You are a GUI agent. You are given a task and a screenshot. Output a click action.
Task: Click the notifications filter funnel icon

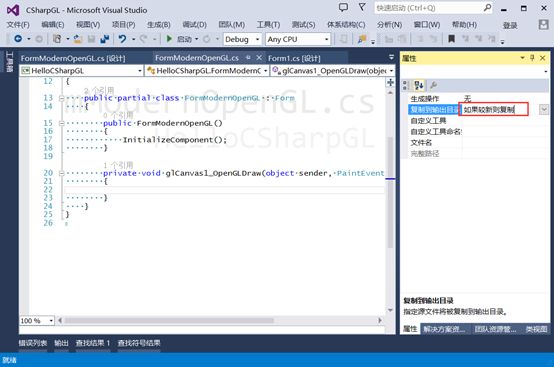tap(362, 7)
